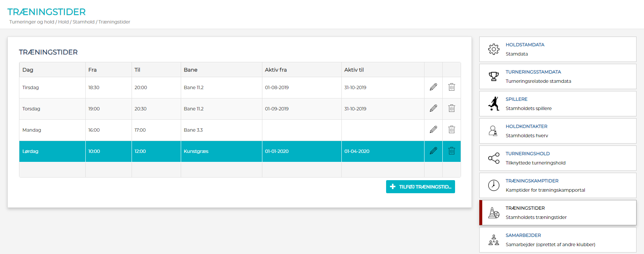Go to Spillere section
This screenshot has width=644, height=254.
coord(516,99)
